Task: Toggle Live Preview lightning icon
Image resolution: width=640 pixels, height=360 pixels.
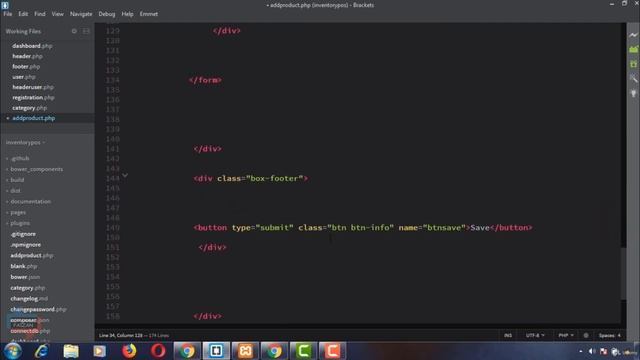Action: coord(633,35)
